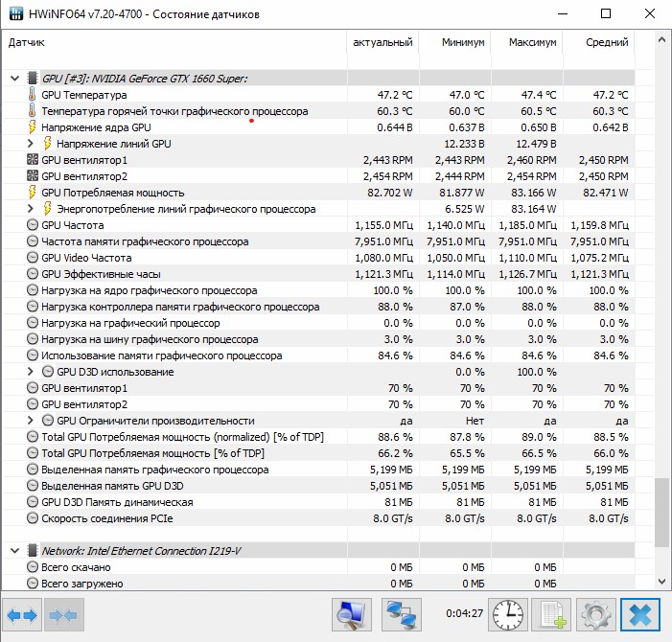Open the remote network computers icon
Screen dimensions: 672x642
pyautogui.click(x=402, y=615)
